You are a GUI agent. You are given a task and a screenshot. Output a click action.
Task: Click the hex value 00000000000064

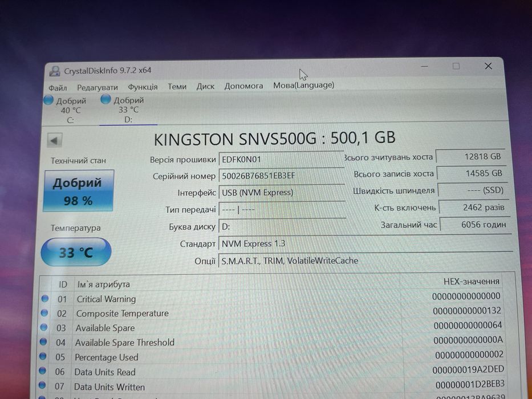coord(468,325)
